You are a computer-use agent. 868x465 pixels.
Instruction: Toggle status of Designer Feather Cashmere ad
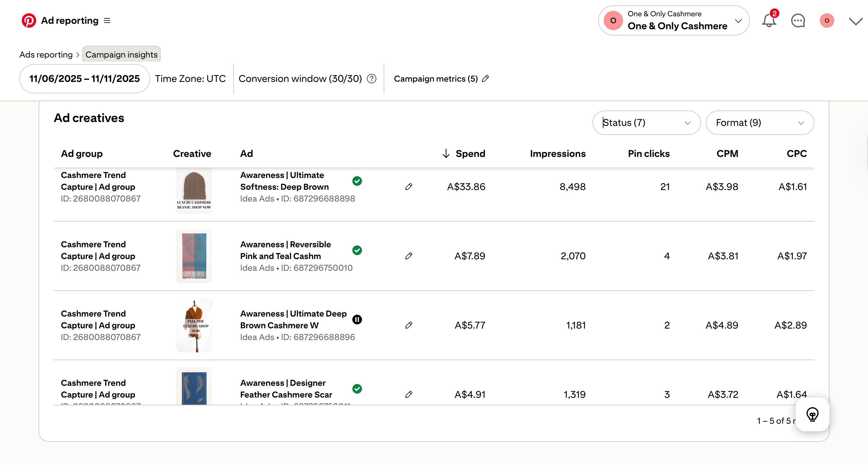pyautogui.click(x=357, y=389)
